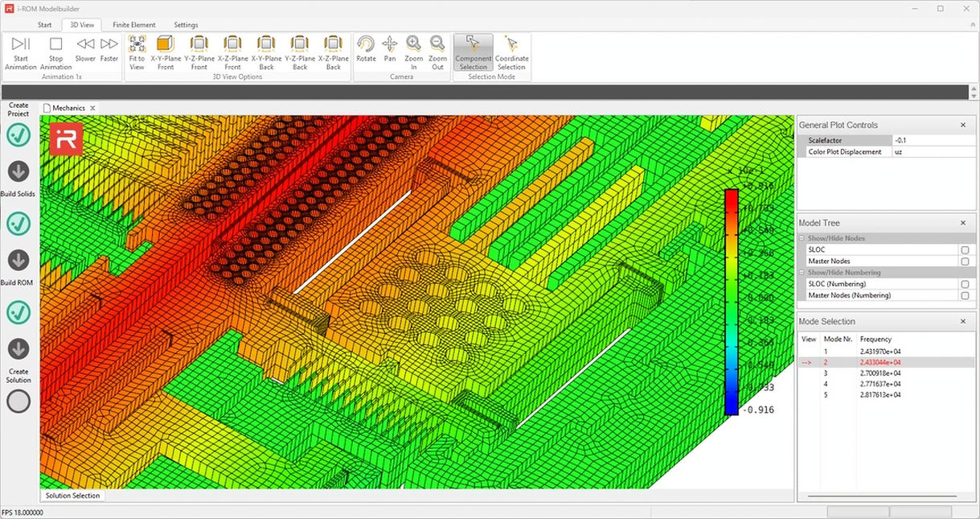This screenshot has width=980, height=519.
Task: Click the down arrow above Build Solids
Action: tap(18, 171)
